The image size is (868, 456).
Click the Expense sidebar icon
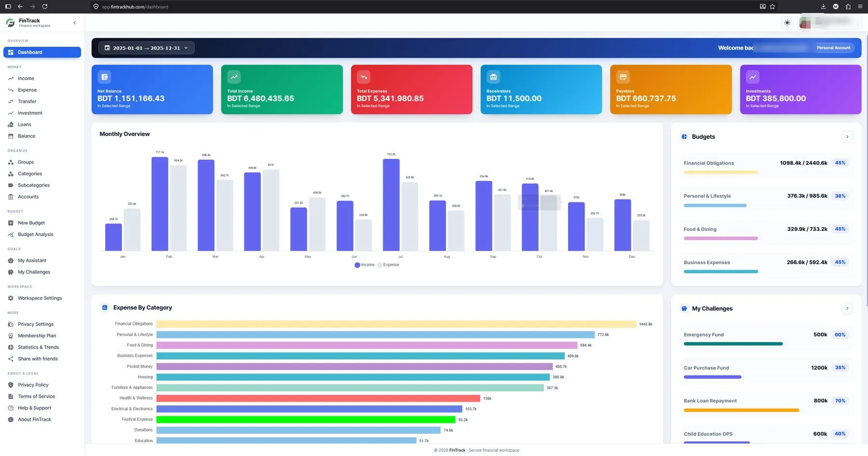pos(11,90)
